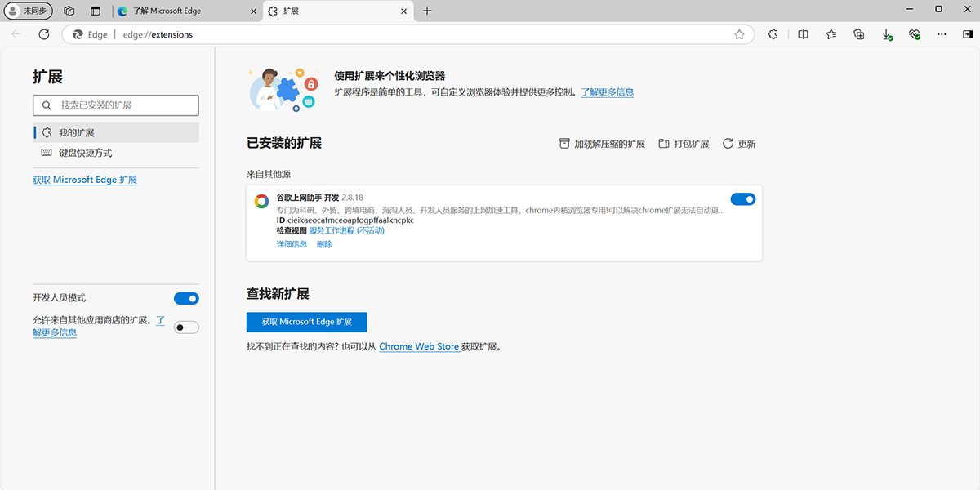The height and width of the screenshot is (490, 980).
Task: Click the 获取 Microsoft Edge 扩展 button
Action: 306,322
